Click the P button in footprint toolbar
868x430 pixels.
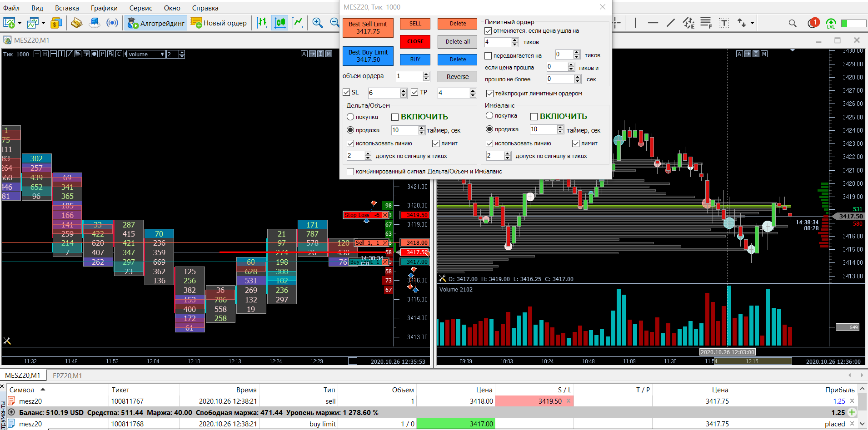(x=102, y=54)
